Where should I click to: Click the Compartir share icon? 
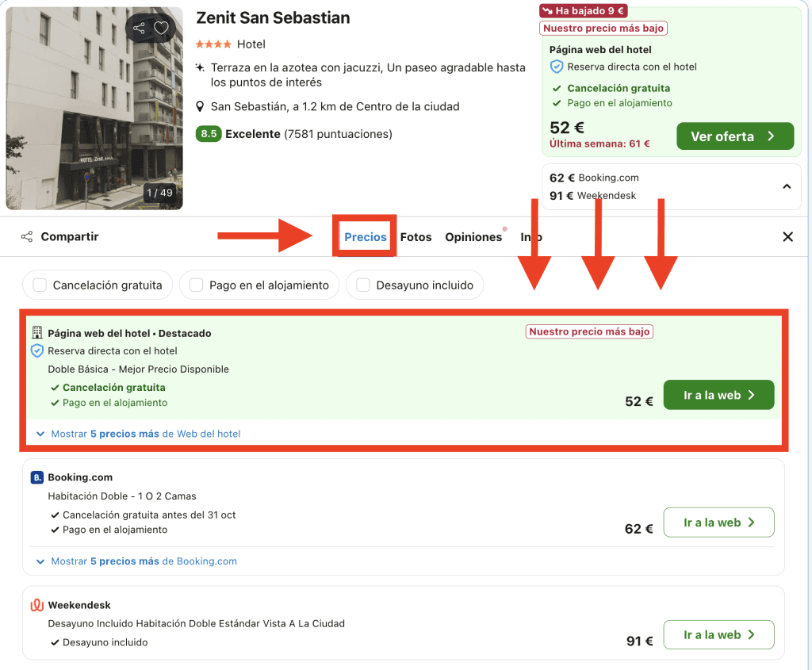click(27, 237)
